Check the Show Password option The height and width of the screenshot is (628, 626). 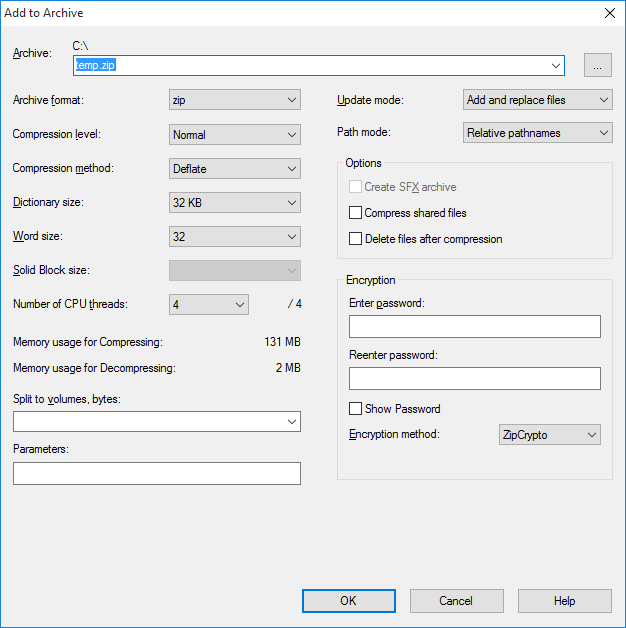355,409
